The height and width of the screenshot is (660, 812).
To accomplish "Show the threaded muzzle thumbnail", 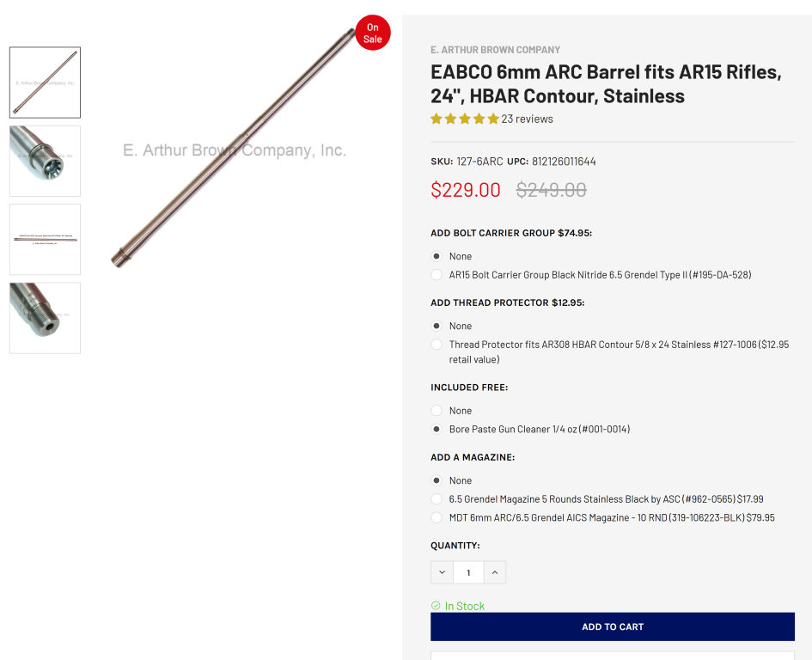I will click(45, 318).
